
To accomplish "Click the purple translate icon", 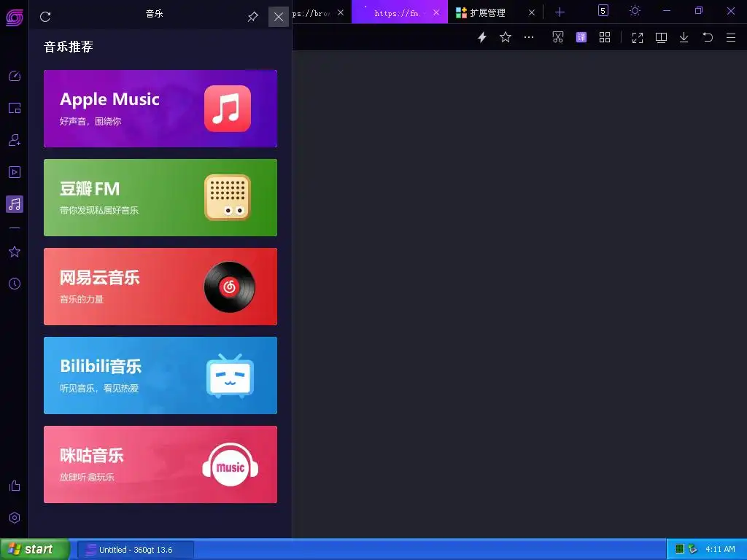I will coord(581,37).
